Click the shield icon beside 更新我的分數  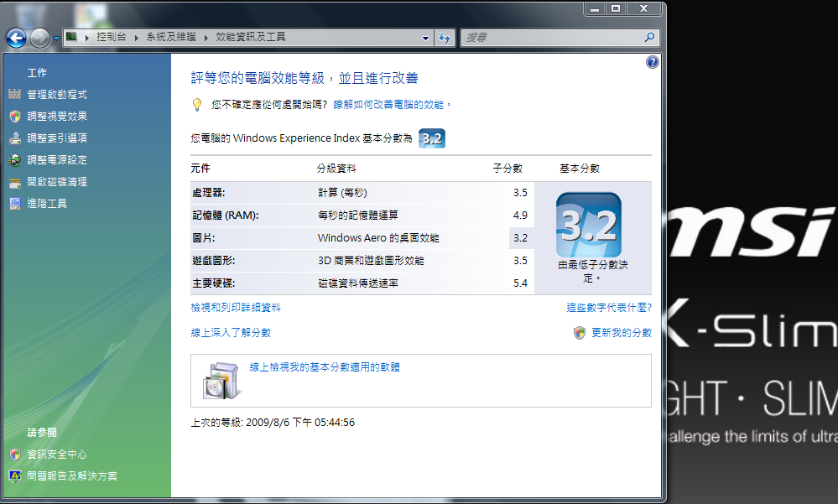[580, 333]
